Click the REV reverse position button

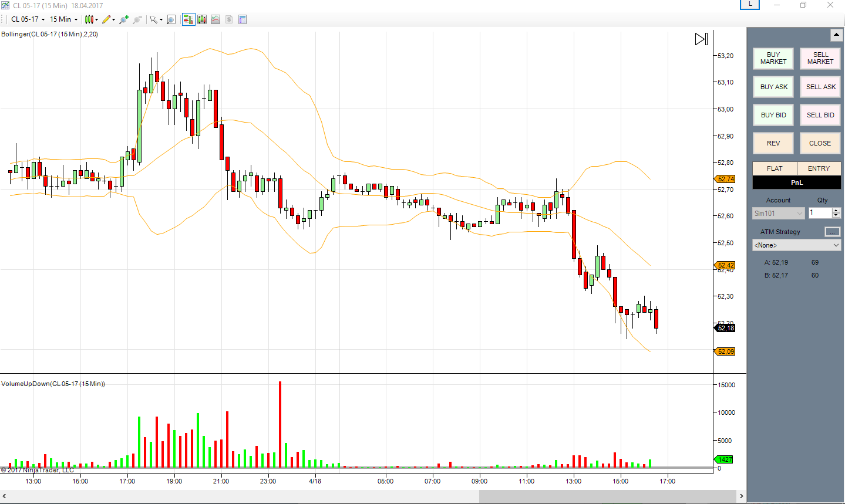pos(773,143)
